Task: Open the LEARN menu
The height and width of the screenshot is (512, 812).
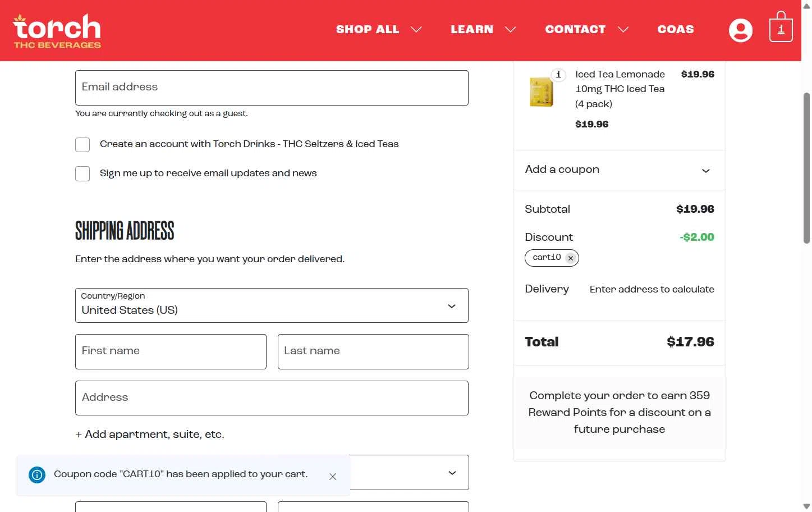Action: click(x=472, y=30)
